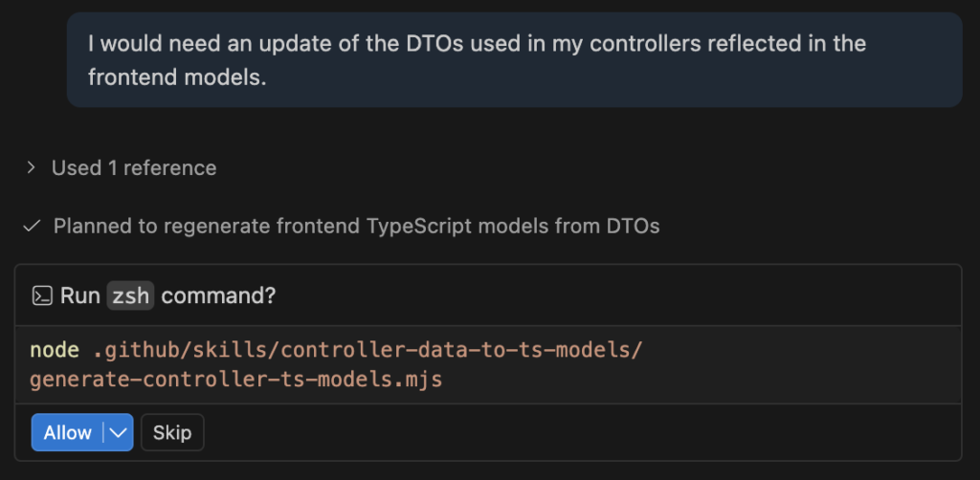Click the terminal icon beside Run zsh command
This screenshot has width=980, height=480.
click(42, 295)
